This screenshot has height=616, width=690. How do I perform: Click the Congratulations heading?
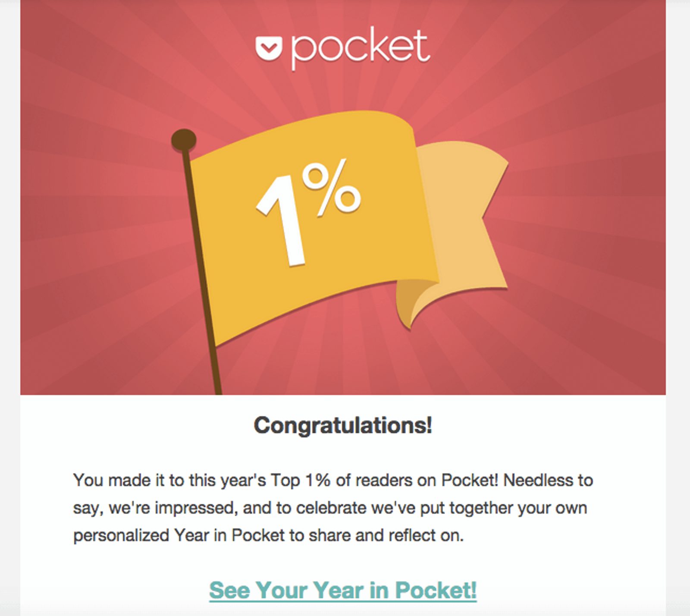pyautogui.click(x=344, y=425)
